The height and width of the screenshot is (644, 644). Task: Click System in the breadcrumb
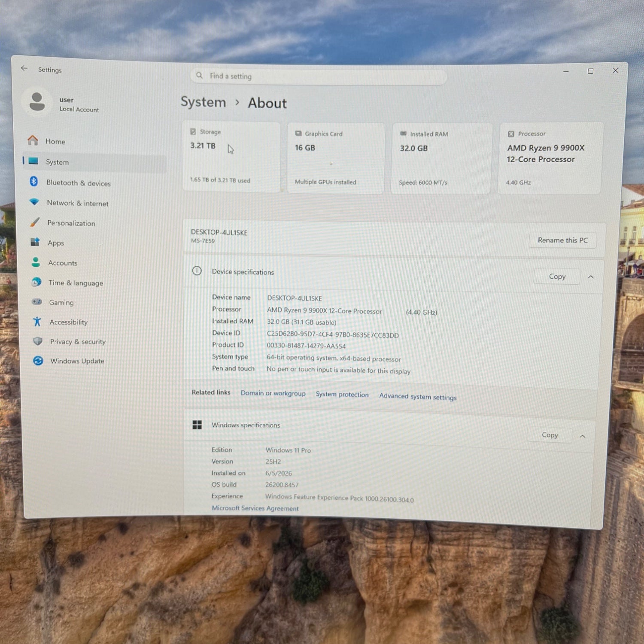203,102
